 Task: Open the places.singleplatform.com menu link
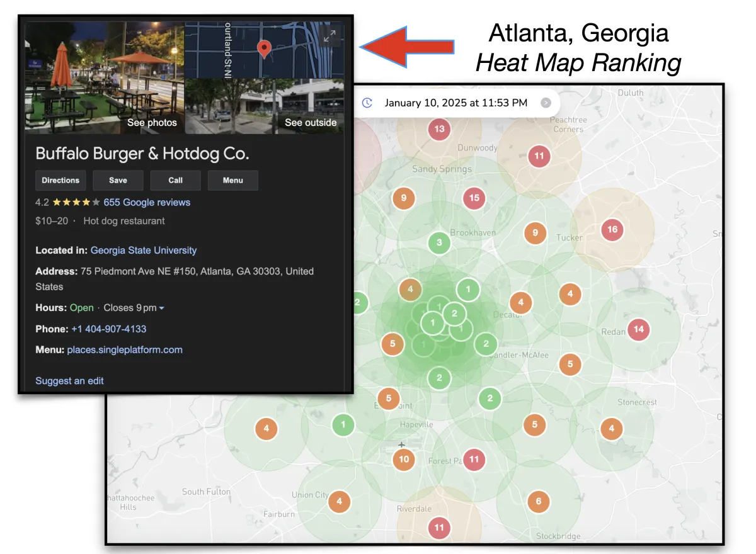(125, 349)
